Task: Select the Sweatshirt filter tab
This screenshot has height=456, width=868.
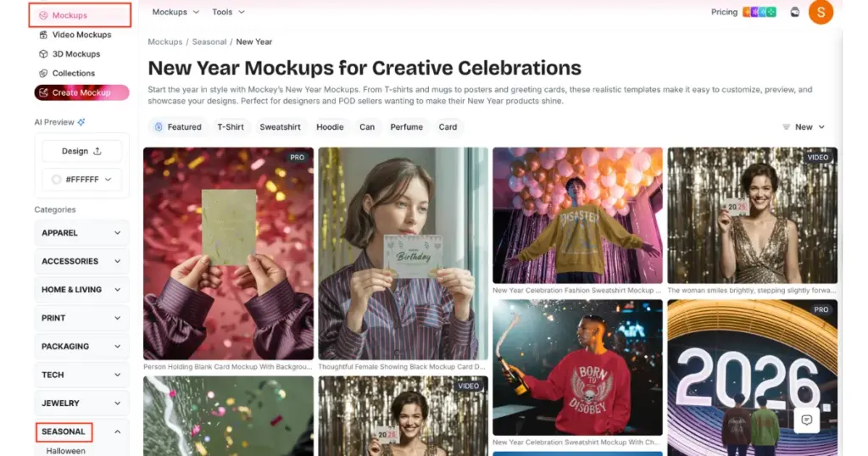Action: (x=280, y=127)
